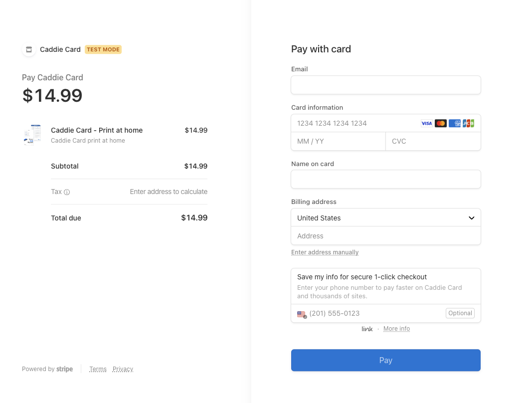Click Enter address manually link

tap(325, 252)
